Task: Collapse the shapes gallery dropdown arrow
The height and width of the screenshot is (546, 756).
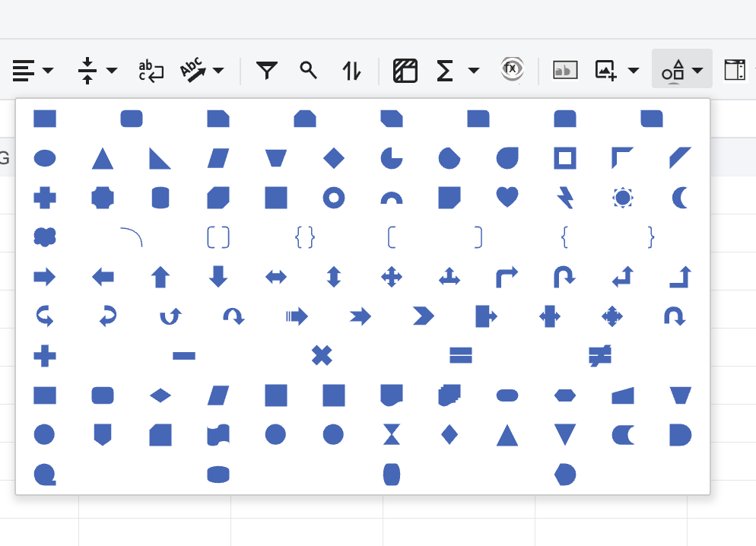Action: tap(697, 71)
